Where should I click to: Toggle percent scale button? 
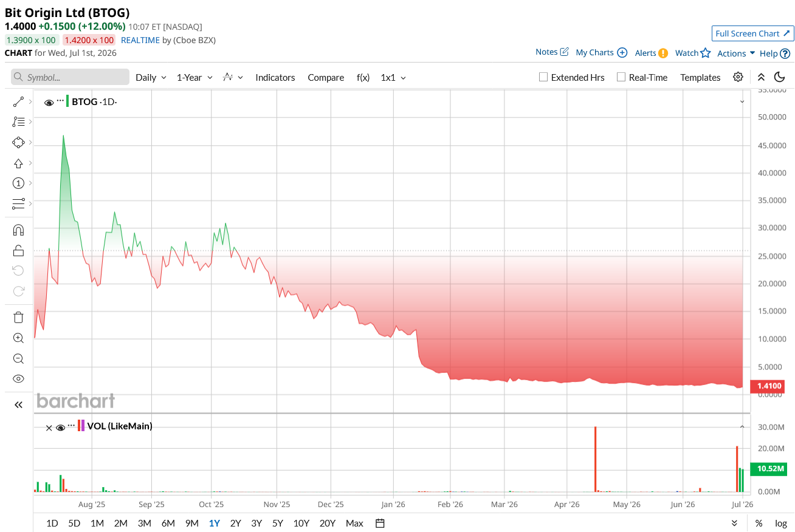[x=759, y=523]
